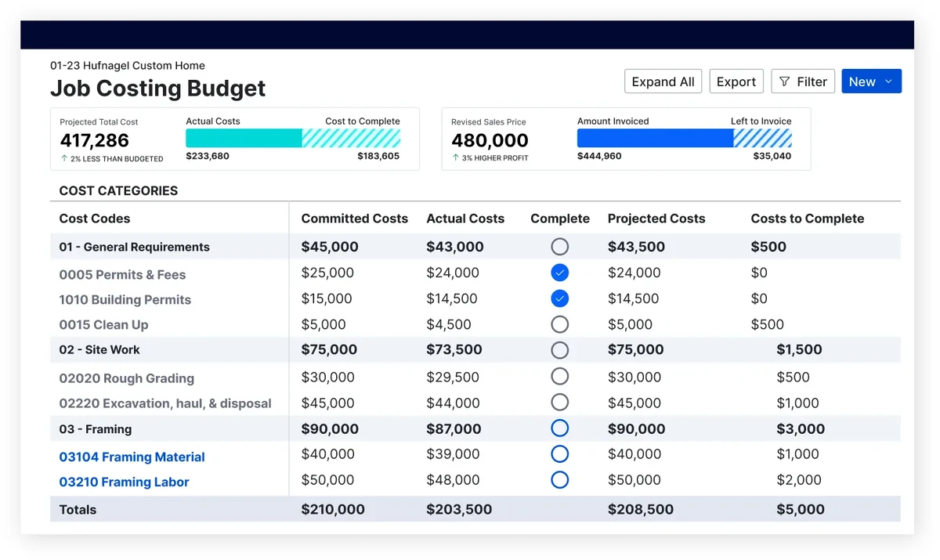940x560 pixels.
Task: Uncheck the 0005 Permits & Fees complete toggle
Action: (559, 273)
